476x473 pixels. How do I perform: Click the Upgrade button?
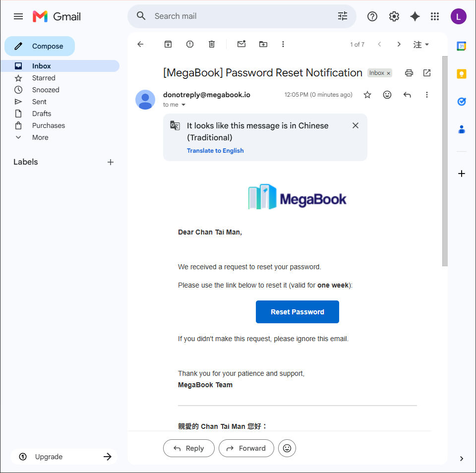tap(64, 457)
